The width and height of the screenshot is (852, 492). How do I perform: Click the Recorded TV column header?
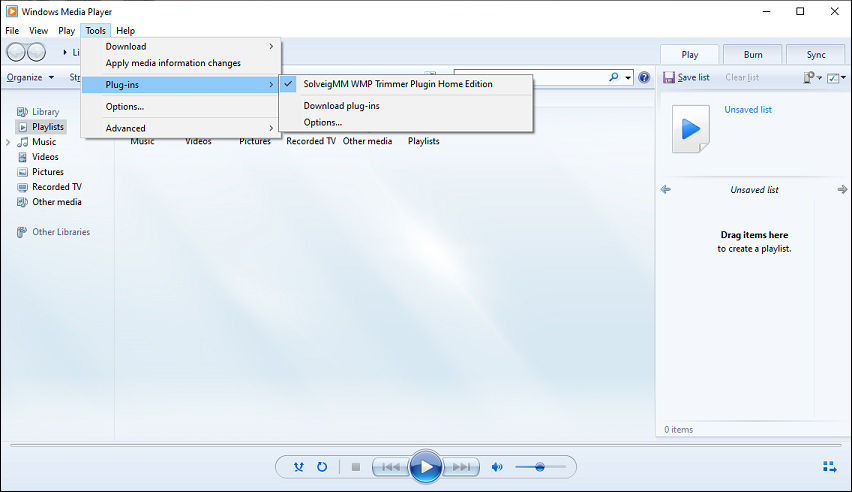point(311,141)
